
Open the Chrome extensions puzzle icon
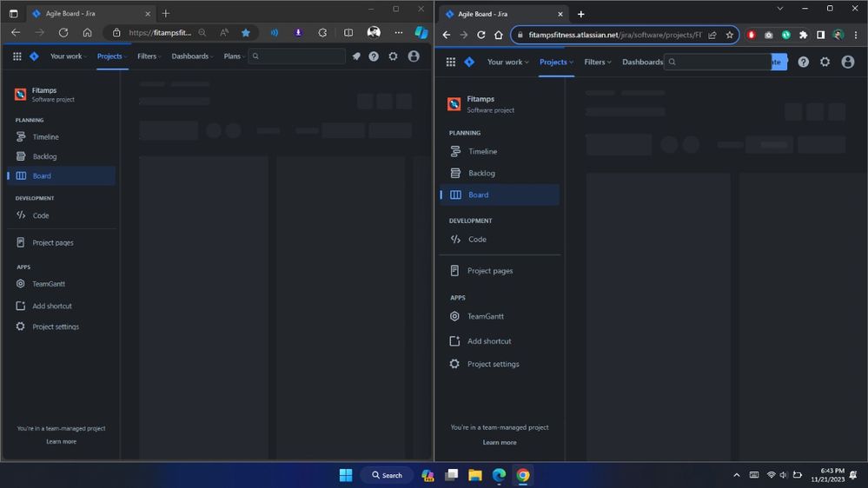point(803,35)
